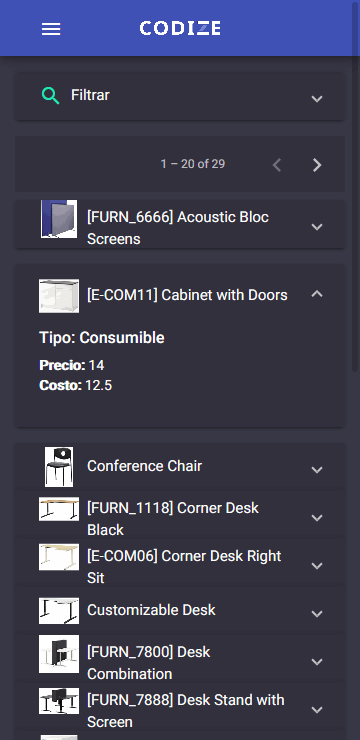Collapse the Cabinet with Doors item
The image size is (360, 740).
tap(317, 294)
